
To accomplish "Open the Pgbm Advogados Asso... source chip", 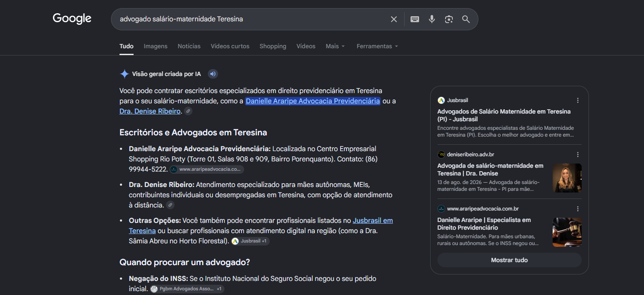I will pyautogui.click(x=187, y=289).
